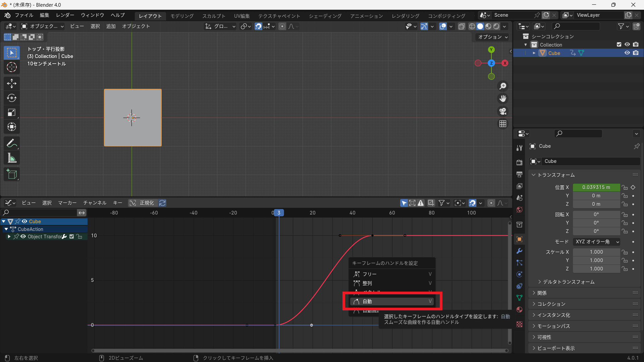The width and height of the screenshot is (644, 362).
Task: Hide Cube in the outliner via eye icon
Action: (x=627, y=53)
